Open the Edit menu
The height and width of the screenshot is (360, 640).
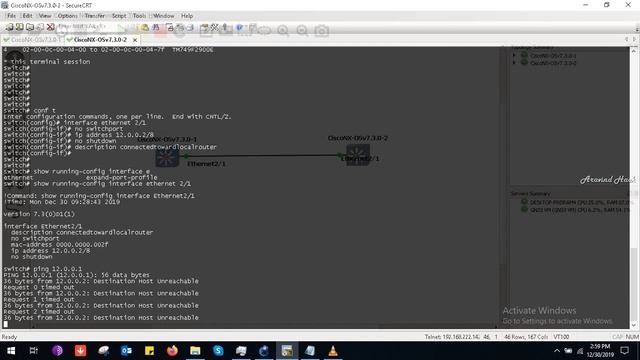click(x=27, y=16)
